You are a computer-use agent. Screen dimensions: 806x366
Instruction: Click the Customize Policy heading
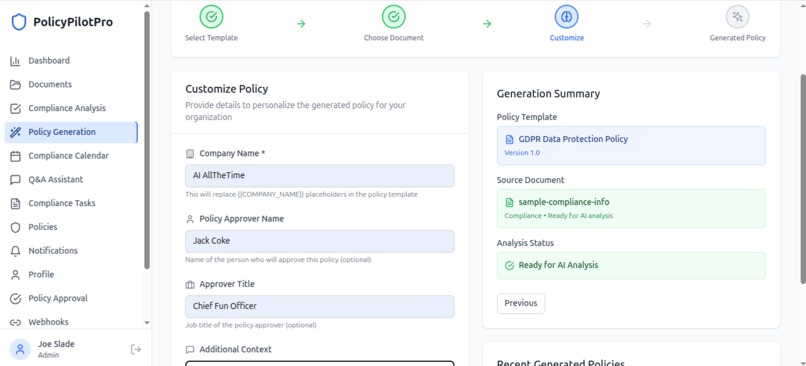click(227, 89)
